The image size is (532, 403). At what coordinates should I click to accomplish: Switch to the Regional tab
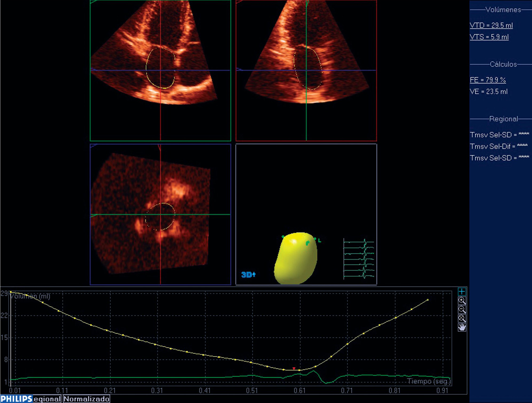click(47, 399)
